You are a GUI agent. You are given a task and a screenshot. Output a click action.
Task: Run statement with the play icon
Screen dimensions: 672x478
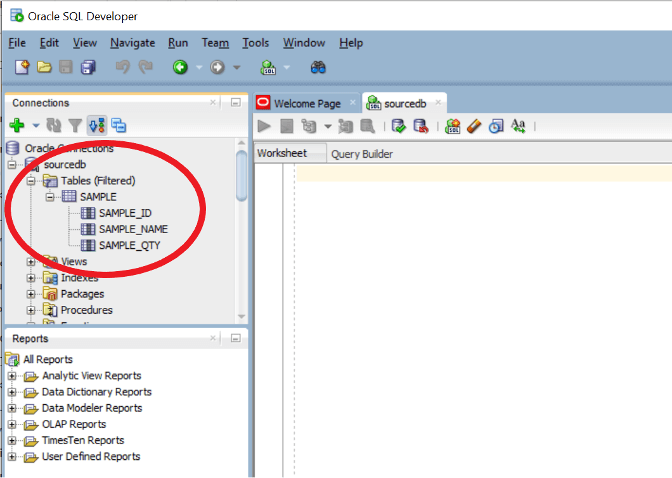pos(264,126)
